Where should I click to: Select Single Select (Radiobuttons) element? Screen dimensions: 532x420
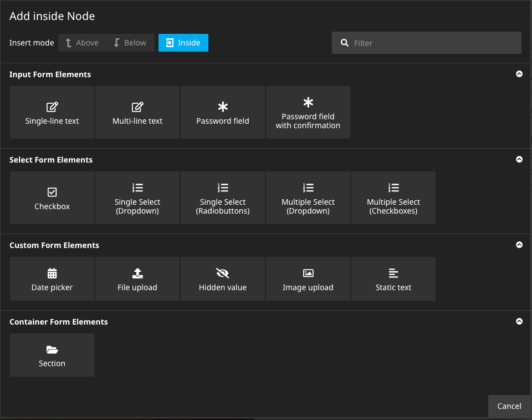tap(222, 198)
